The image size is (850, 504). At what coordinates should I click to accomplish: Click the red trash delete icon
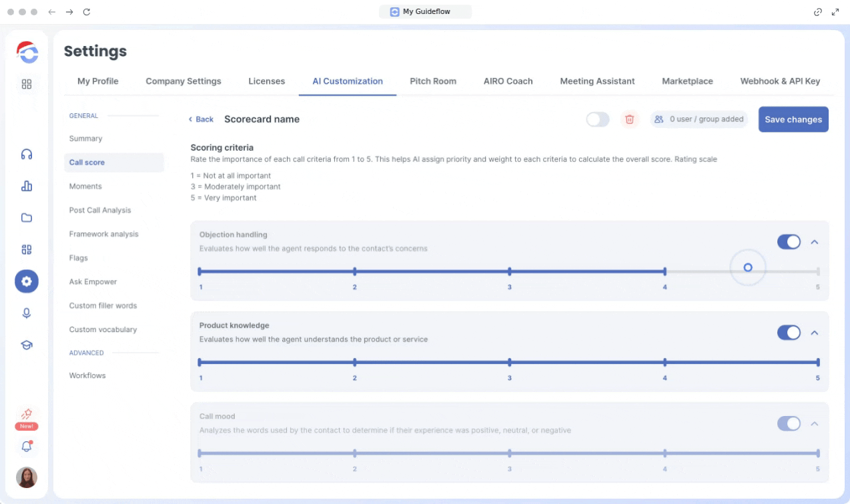pyautogui.click(x=629, y=119)
